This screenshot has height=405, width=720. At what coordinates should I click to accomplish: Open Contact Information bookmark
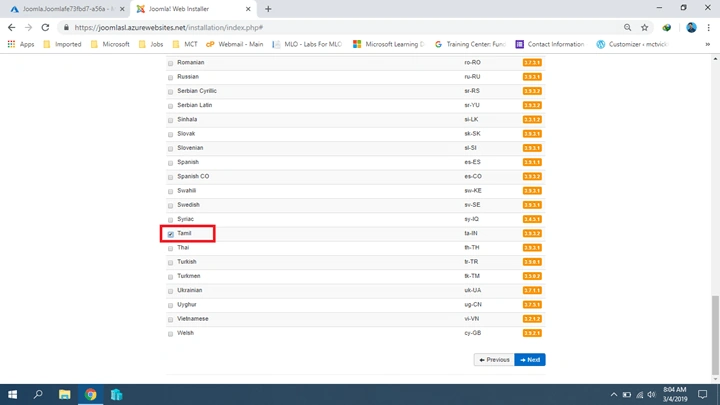[550, 44]
